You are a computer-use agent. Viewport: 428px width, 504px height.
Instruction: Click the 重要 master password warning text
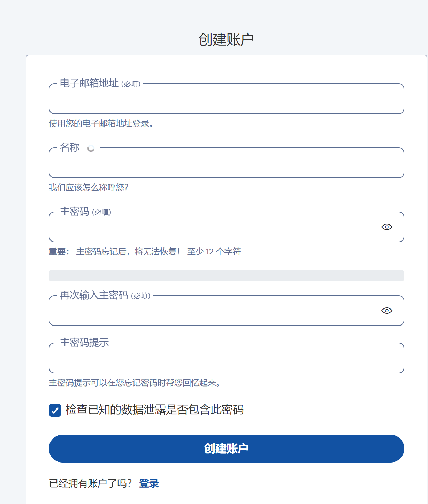145,252
